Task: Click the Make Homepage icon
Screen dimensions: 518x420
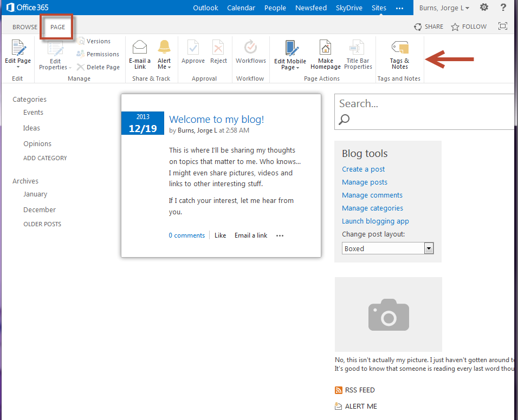Action: click(x=325, y=48)
